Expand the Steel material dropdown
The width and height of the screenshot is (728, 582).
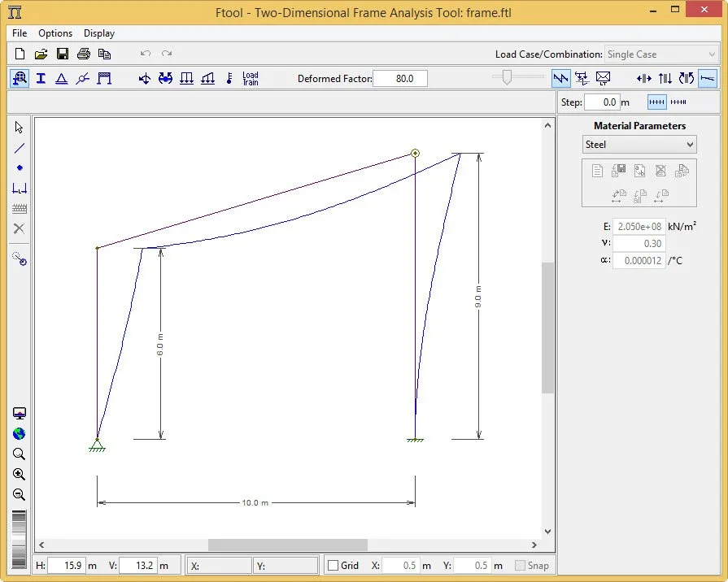coord(639,145)
